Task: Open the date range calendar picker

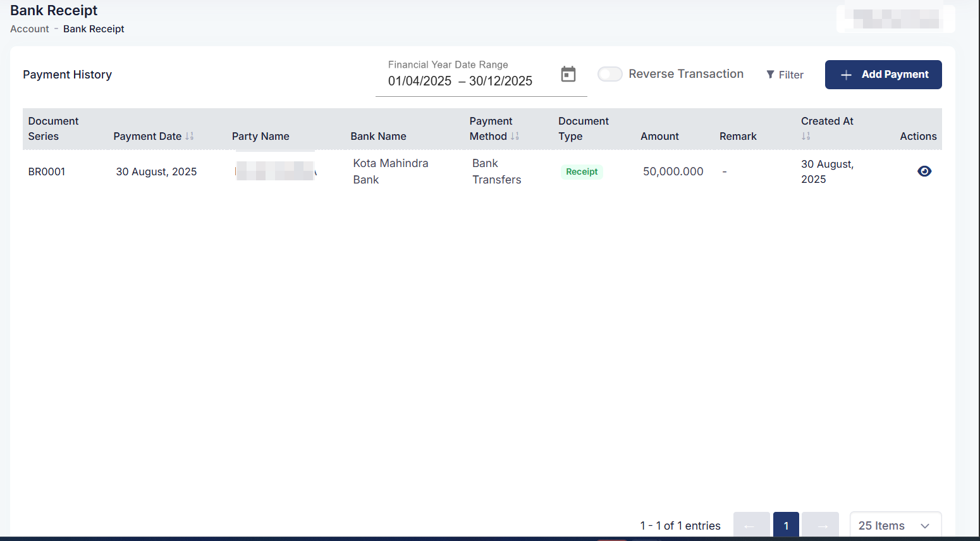Action: coord(568,74)
